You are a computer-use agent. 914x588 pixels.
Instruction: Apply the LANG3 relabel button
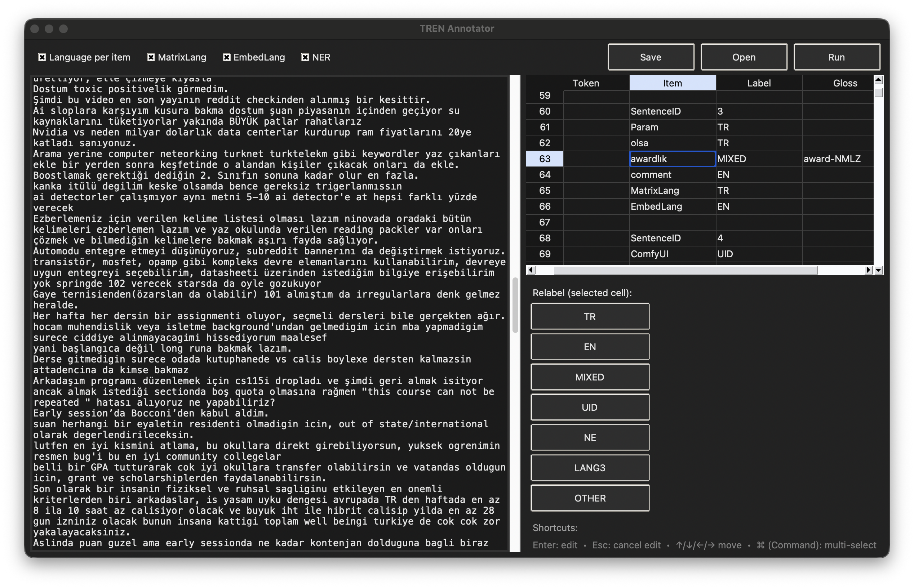tap(589, 468)
